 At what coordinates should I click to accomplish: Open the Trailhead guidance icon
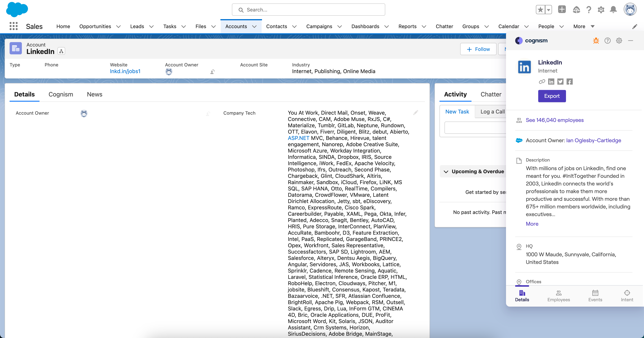576,10
